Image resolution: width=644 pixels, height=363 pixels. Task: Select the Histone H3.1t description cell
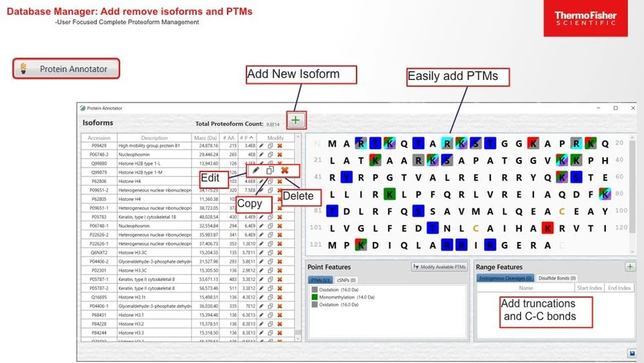[154, 297]
